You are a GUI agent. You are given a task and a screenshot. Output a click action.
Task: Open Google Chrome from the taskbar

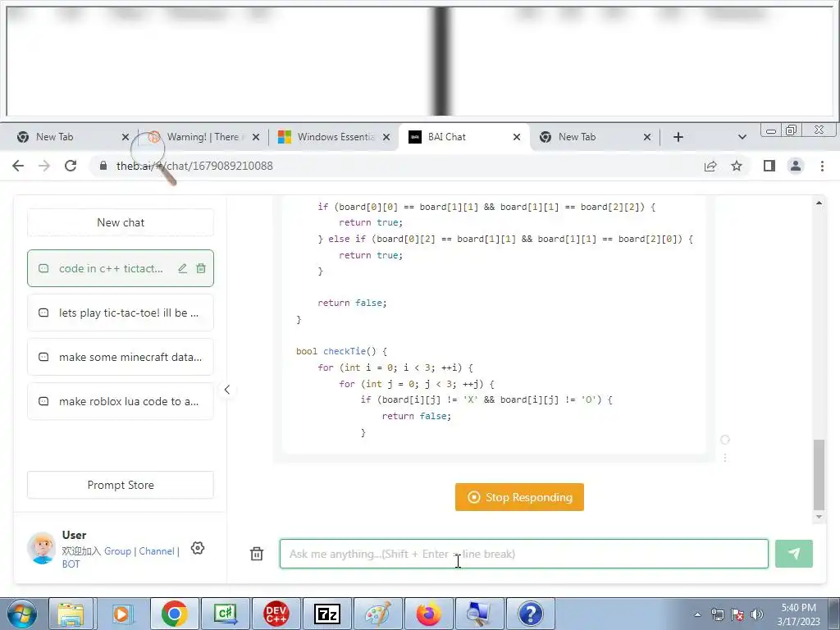pyautogui.click(x=174, y=614)
